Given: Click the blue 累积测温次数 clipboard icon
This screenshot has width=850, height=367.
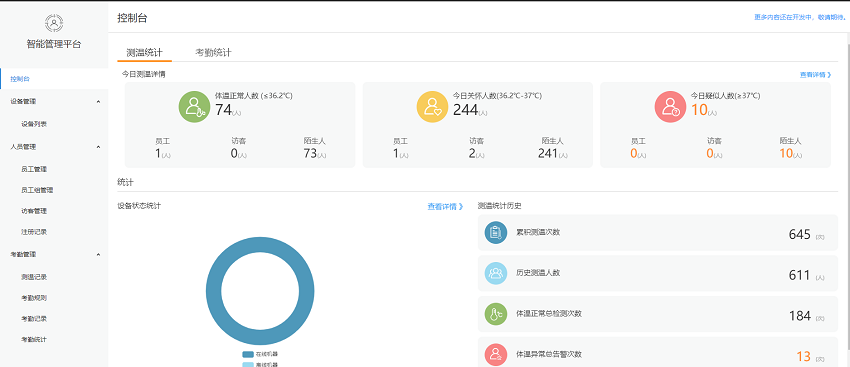Looking at the screenshot, I should click(495, 233).
